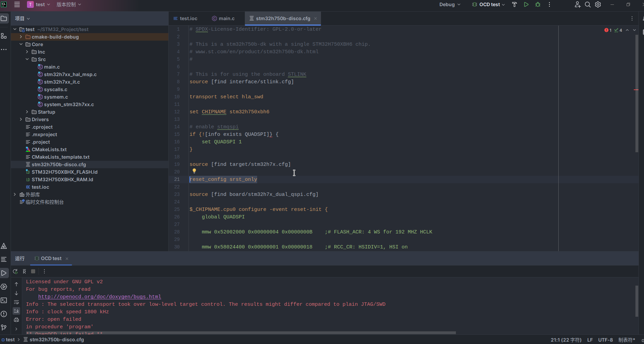
Task: Open the openocd bug report link
Action: 99,296
